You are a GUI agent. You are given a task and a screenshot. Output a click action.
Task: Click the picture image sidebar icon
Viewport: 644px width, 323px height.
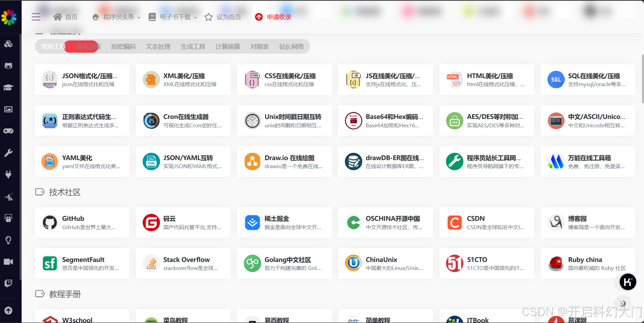point(8,109)
